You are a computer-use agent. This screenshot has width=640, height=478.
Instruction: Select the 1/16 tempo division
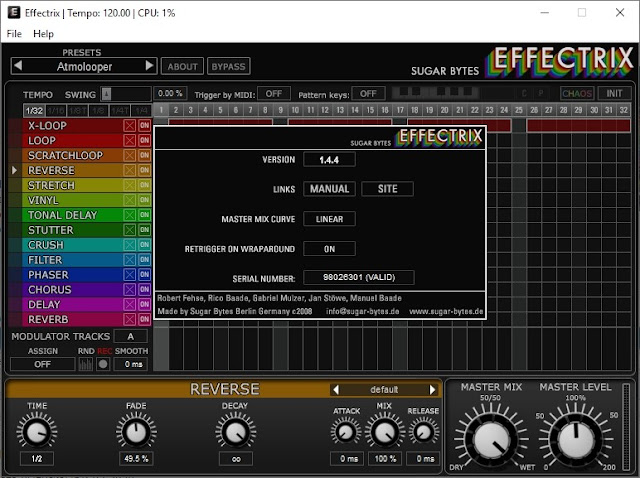click(56, 111)
